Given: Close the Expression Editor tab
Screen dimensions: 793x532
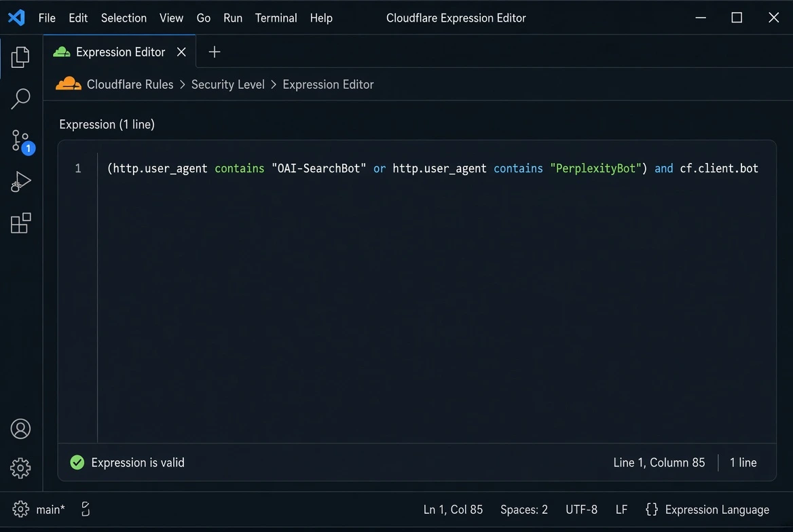Looking at the screenshot, I should coord(181,52).
